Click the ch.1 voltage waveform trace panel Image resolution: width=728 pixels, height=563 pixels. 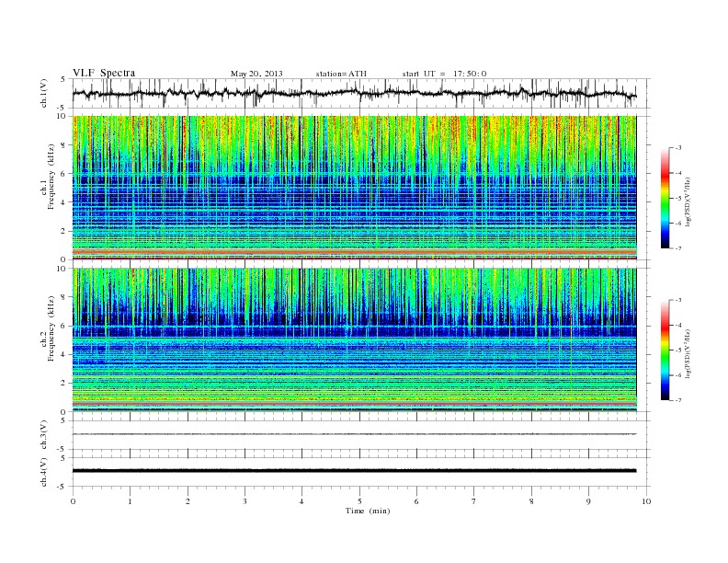point(360,93)
